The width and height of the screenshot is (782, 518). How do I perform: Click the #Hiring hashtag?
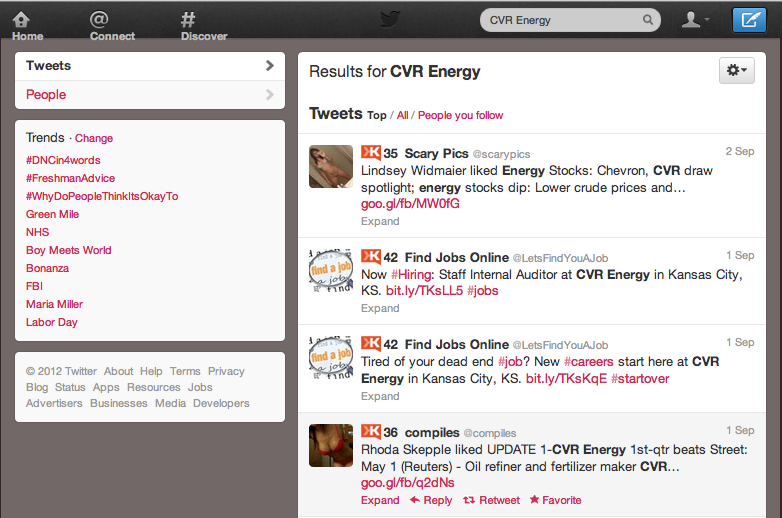pos(412,275)
